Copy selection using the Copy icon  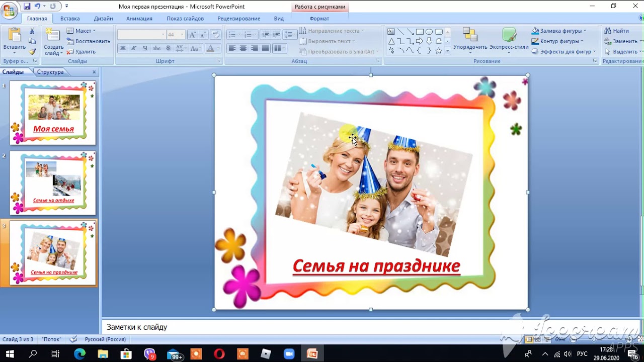(32, 41)
